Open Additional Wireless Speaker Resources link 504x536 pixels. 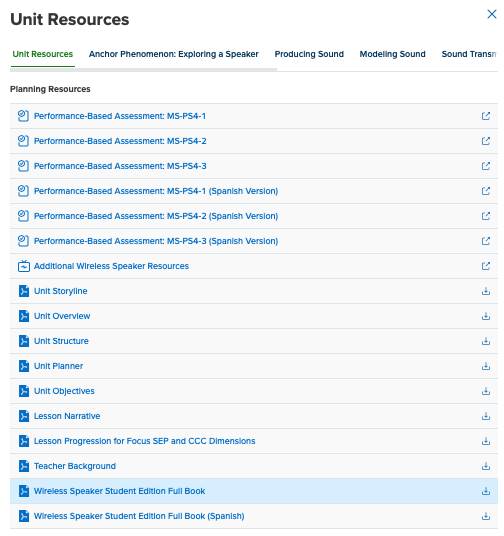[111, 266]
